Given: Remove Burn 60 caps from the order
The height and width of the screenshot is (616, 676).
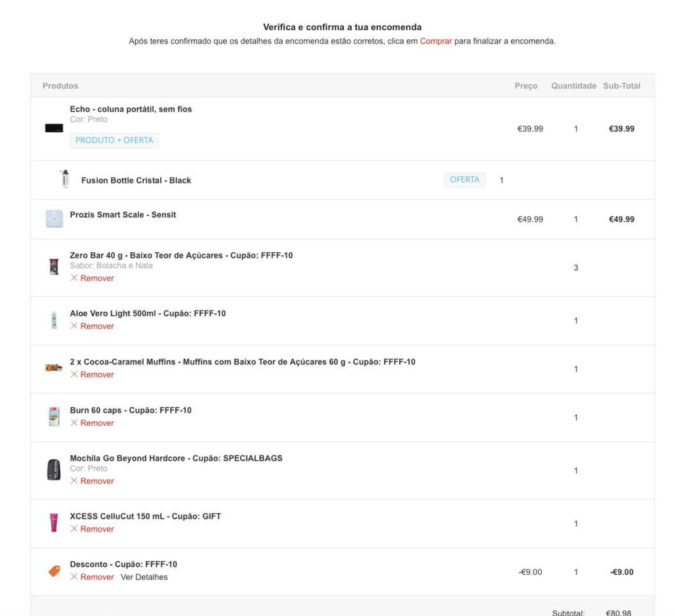Looking at the screenshot, I should coord(92,423).
